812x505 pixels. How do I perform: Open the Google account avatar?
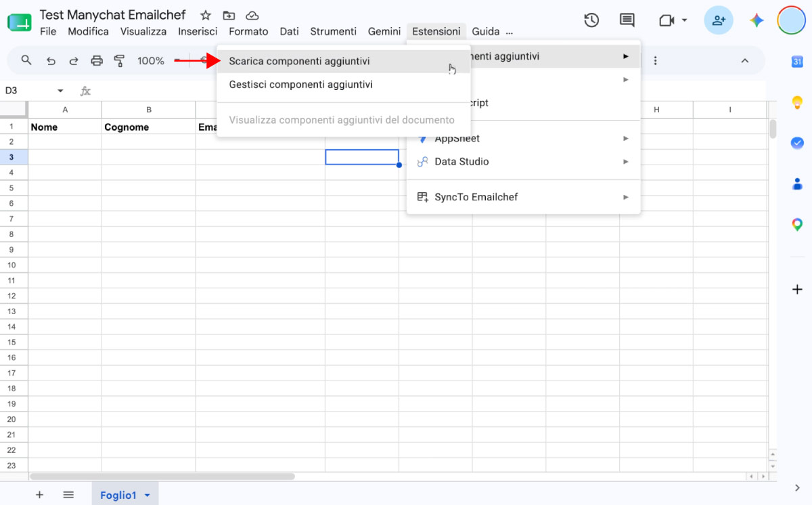click(x=790, y=20)
